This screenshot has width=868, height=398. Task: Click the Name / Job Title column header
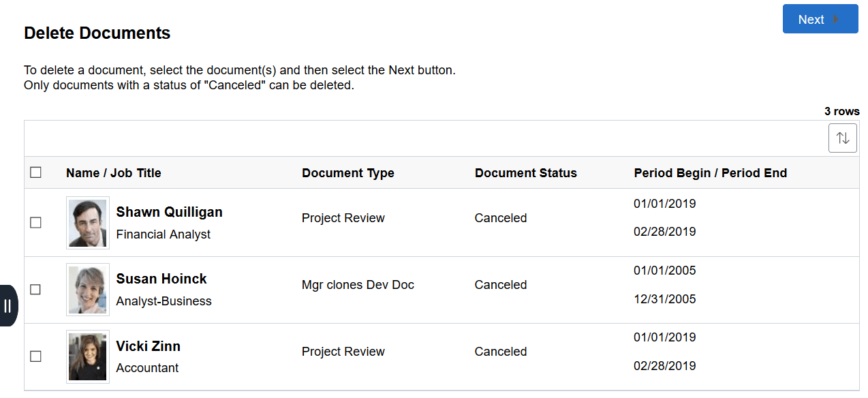(114, 173)
